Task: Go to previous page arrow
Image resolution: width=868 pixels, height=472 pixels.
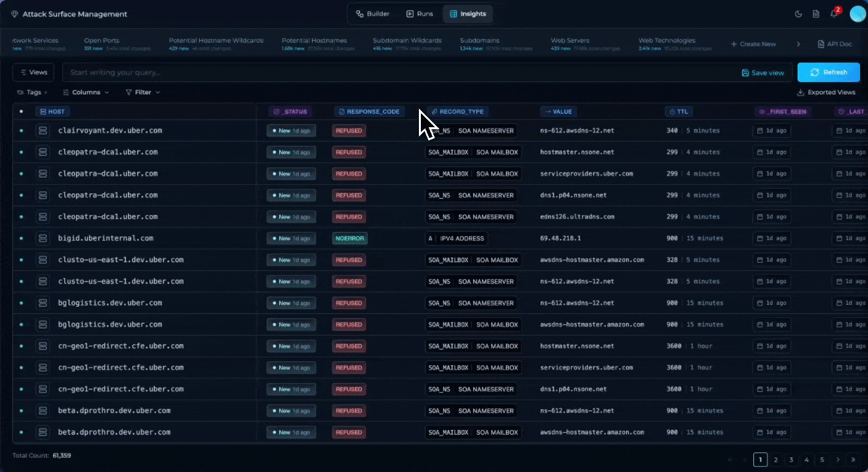Action: 745,460
